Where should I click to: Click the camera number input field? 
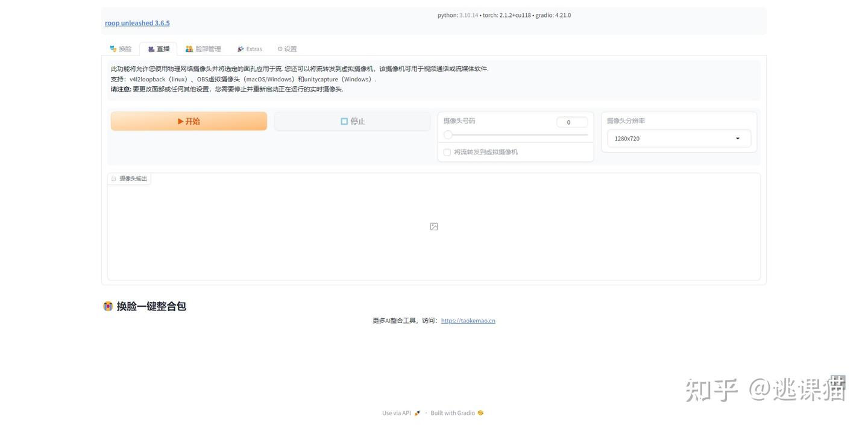coord(572,122)
